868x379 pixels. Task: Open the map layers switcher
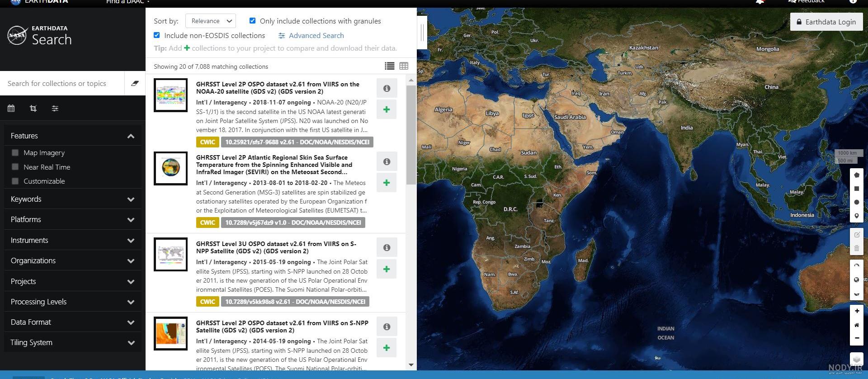pos(856,359)
